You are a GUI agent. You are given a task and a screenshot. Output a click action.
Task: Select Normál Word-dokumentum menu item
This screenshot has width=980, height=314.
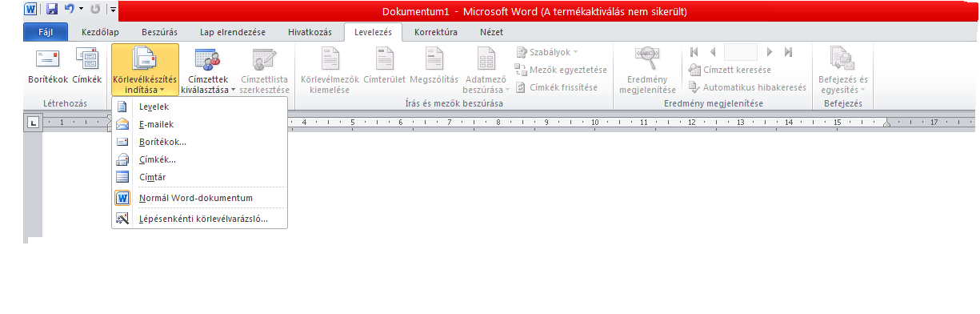tap(199, 198)
